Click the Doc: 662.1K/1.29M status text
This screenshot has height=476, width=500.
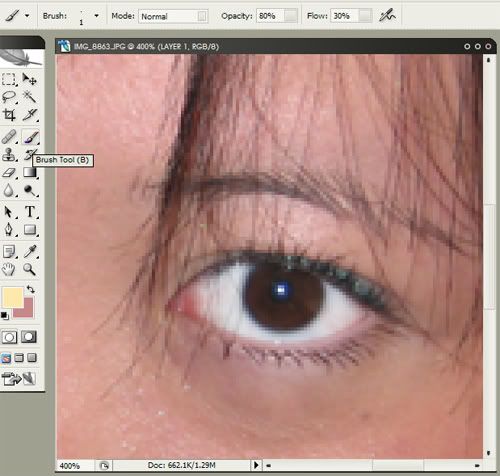(182, 465)
